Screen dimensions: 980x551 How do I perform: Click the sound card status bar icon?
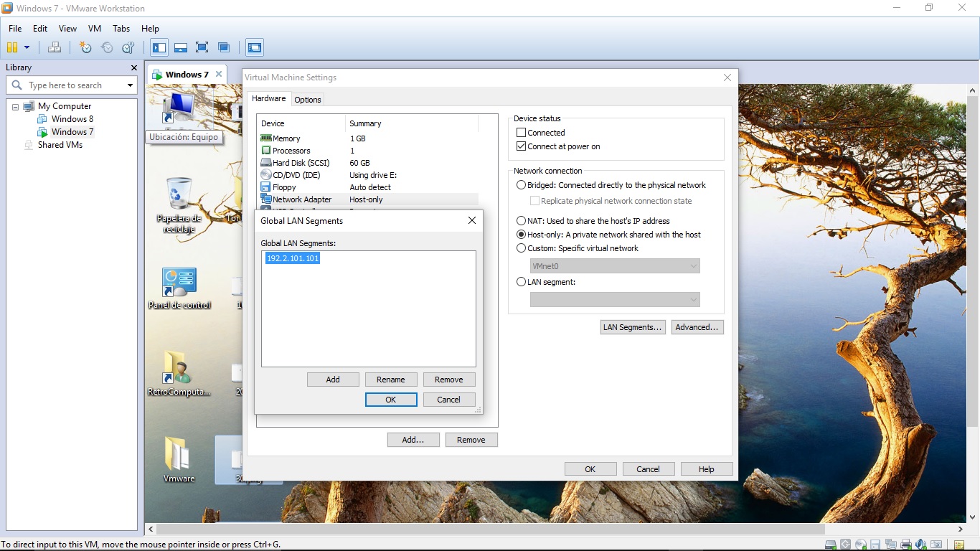coord(921,545)
